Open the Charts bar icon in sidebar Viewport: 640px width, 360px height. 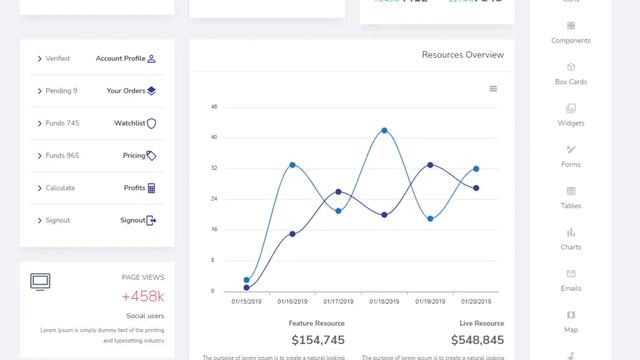[x=571, y=232]
